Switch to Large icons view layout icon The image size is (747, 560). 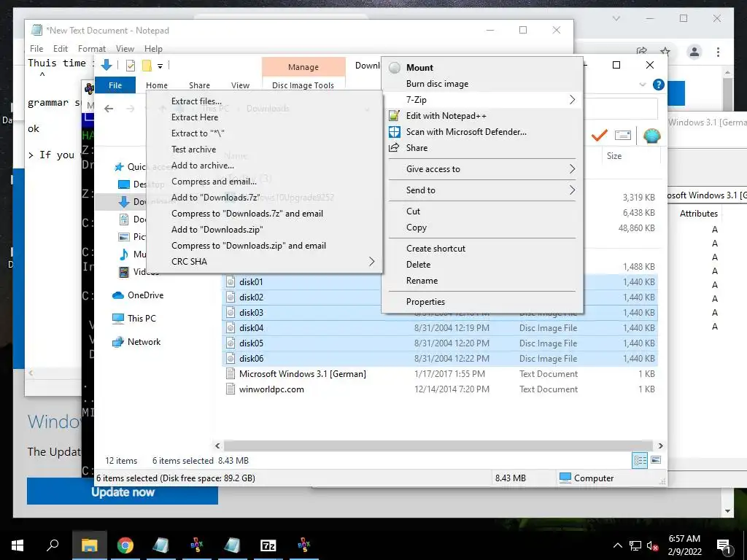coord(656,461)
